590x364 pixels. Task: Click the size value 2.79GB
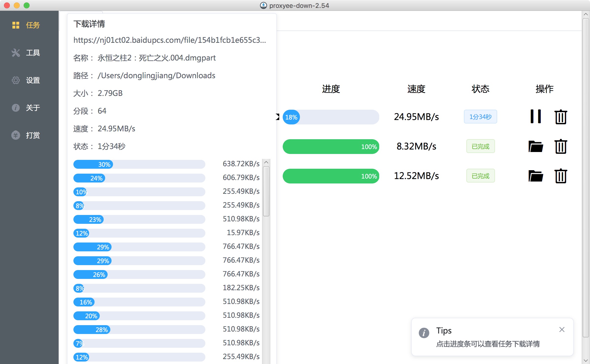point(110,93)
